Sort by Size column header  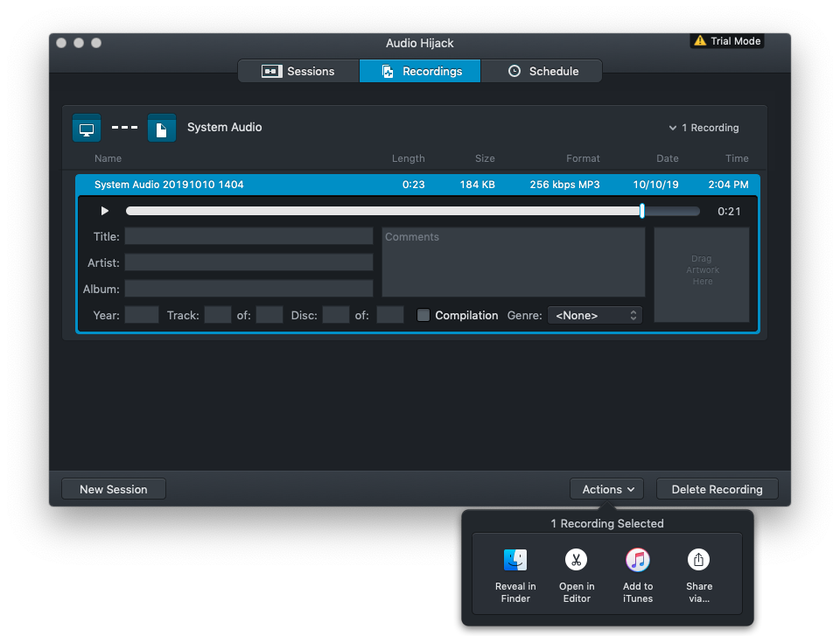pos(484,158)
